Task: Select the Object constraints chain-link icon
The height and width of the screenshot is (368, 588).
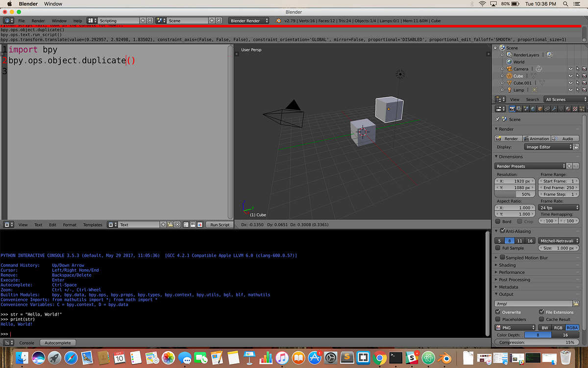Action: 547,109
